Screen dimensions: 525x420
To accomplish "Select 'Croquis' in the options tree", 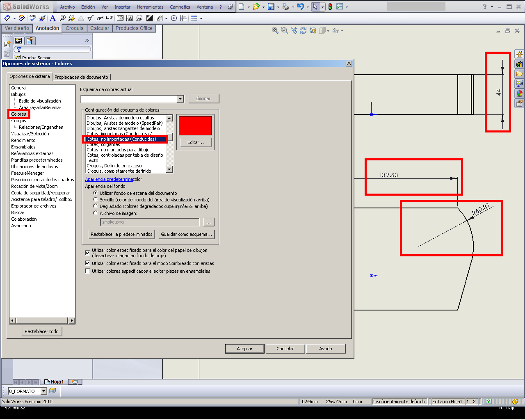I will coord(18,121).
